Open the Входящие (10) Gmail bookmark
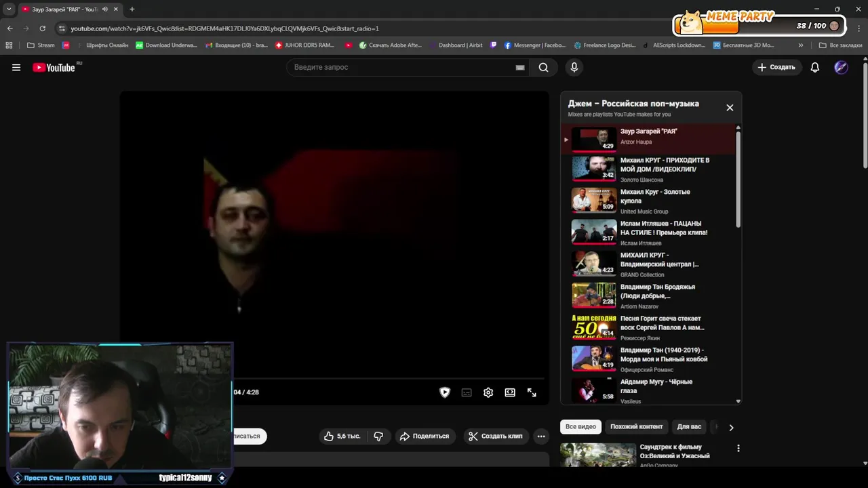This screenshot has height=488, width=868. (236, 45)
